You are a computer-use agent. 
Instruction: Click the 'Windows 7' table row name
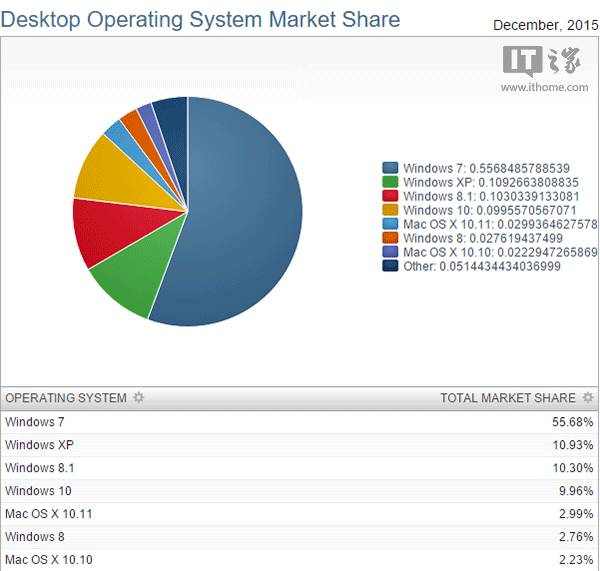(35, 422)
